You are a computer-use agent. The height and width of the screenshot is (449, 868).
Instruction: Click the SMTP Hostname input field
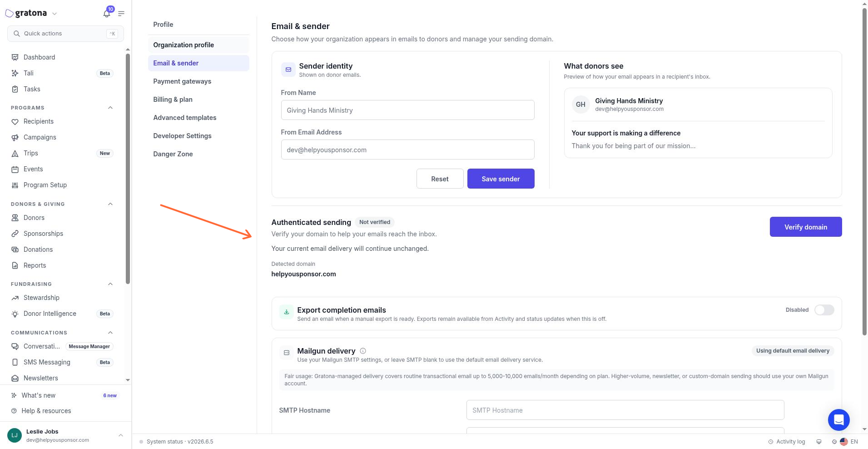point(625,410)
